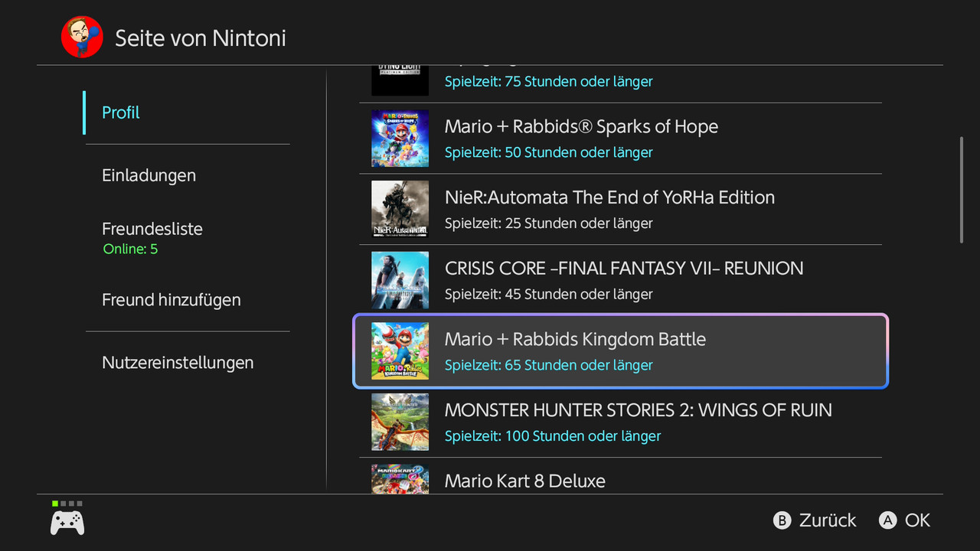Open the Mario Kart 8 Deluxe cover art

pos(400,479)
